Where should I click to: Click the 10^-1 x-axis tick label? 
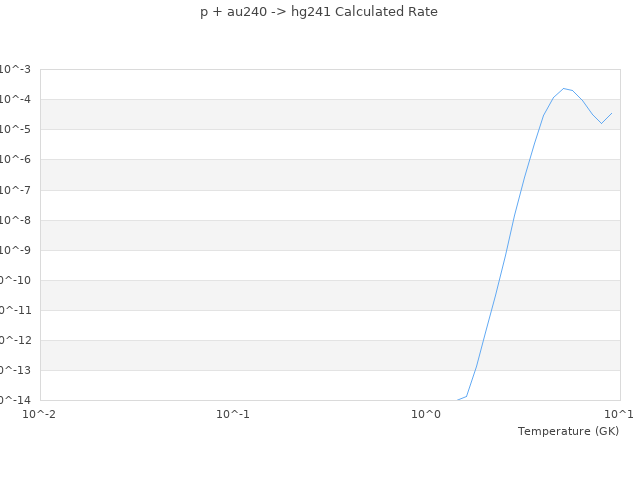[x=233, y=413]
